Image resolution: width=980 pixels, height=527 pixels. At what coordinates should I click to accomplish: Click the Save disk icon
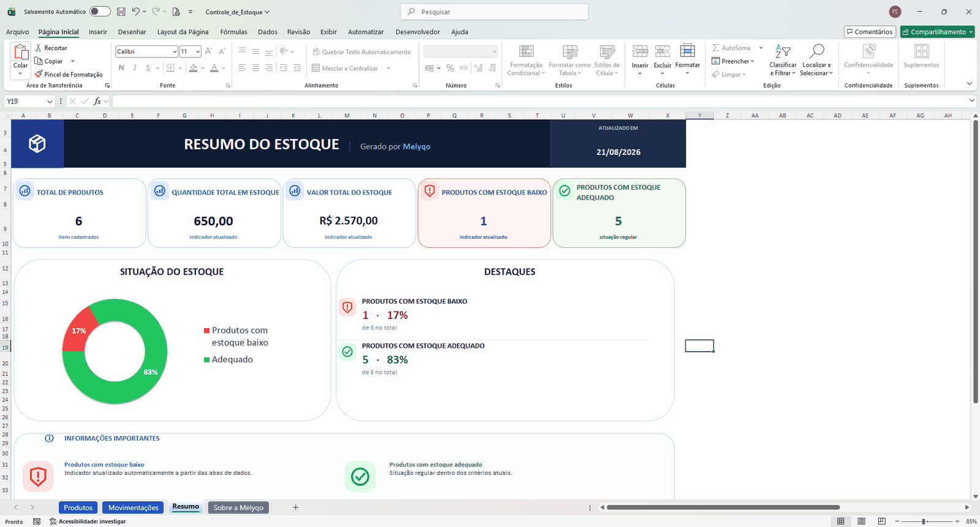(121, 12)
